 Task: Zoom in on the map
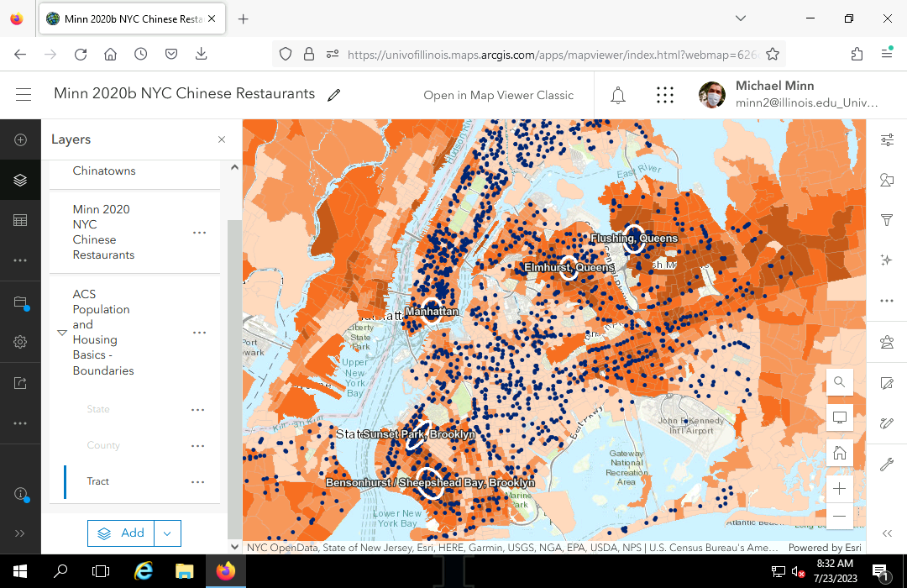click(x=839, y=489)
